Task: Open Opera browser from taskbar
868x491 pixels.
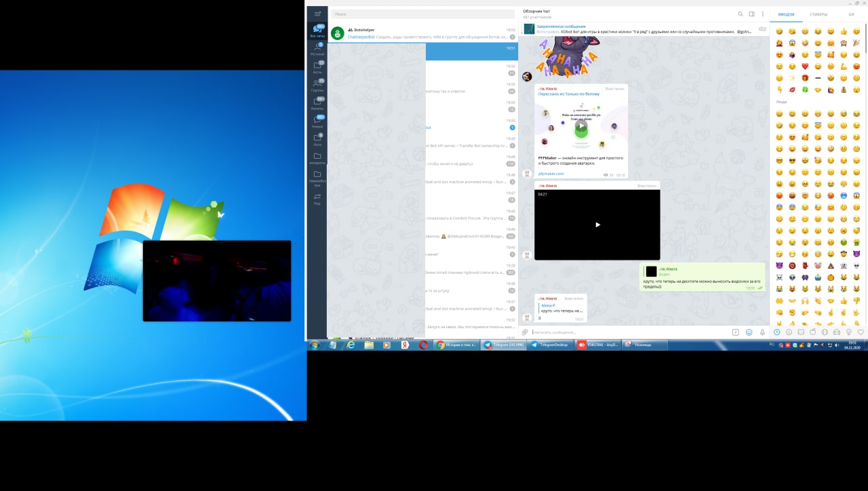Action: pyautogui.click(x=423, y=345)
